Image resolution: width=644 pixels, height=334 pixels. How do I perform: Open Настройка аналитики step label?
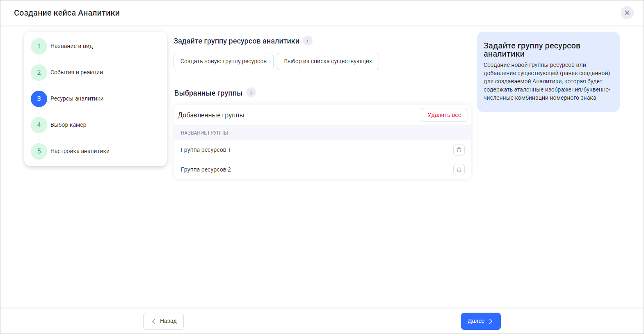[x=80, y=151]
